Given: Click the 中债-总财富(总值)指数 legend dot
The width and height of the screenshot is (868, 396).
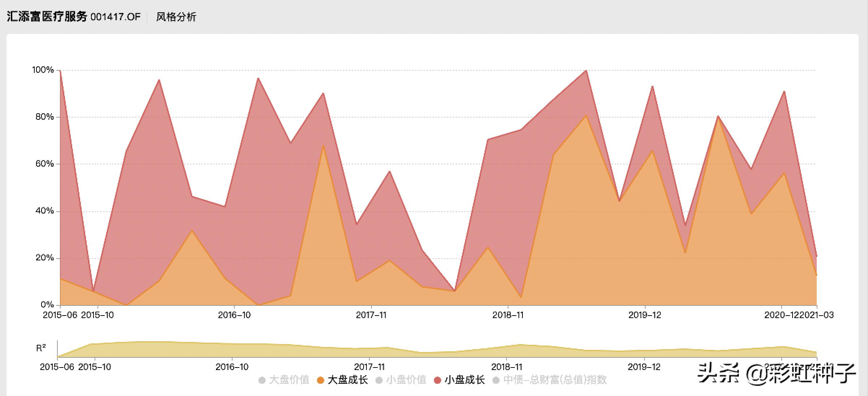Looking at the screenshot, I should (x=496, y=380).
